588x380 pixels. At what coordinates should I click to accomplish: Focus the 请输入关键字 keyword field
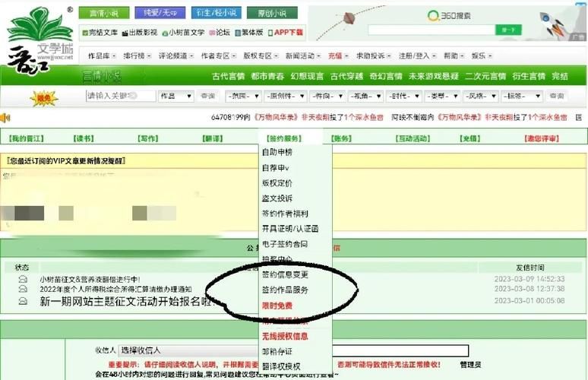point(121,96)
